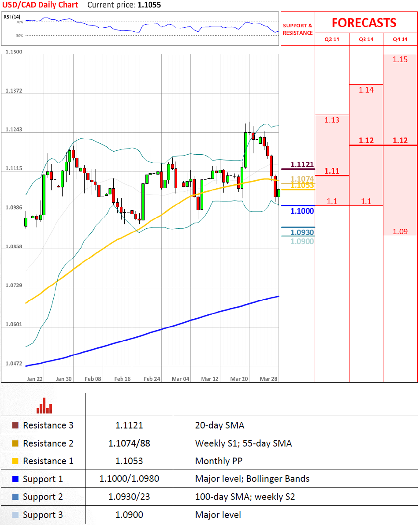Click the 1.0930/23 table cell
This screenshot has height=525, width=420.
click(129, 497)
